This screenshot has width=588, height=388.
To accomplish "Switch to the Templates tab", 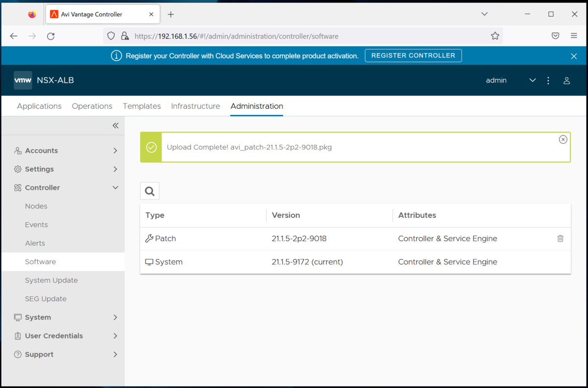I will (x=142, y=106).
